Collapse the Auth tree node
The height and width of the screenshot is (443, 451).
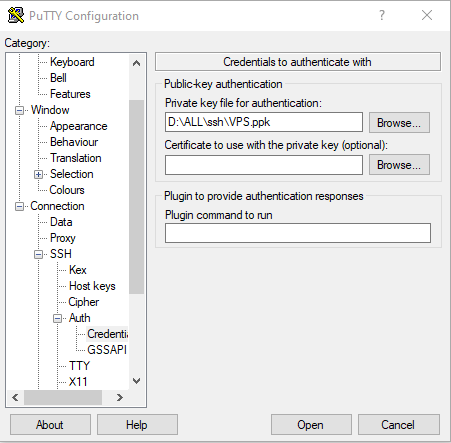tap(58, 318)
